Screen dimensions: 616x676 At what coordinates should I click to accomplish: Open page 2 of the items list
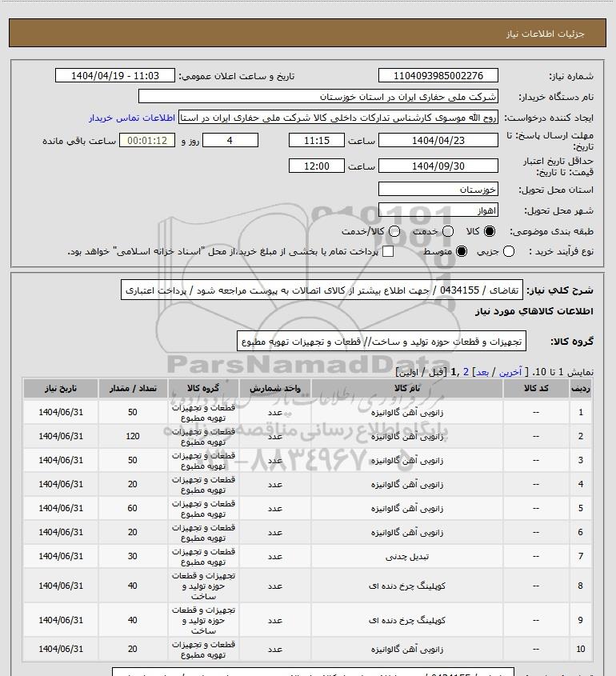(466, 372)
